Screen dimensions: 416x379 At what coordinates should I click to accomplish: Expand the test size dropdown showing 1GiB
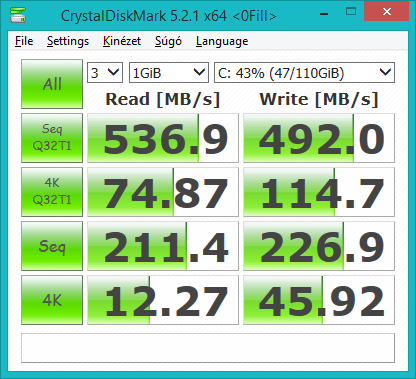click(x=169, y=72)
